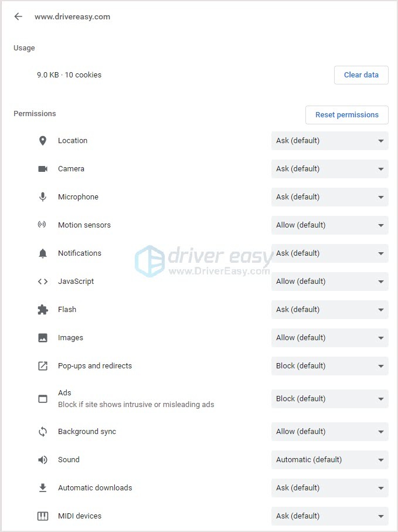This screenshot has height=532, width=398.
Task: Click the Clear data button
Action: coord(361,75)
